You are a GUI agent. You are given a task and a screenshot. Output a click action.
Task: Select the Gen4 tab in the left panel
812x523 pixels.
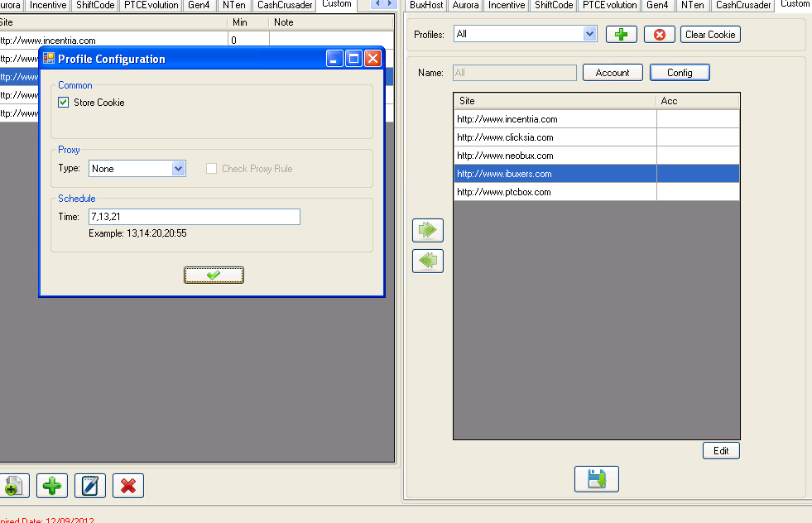pyautogui.click(x=199, y=5)
